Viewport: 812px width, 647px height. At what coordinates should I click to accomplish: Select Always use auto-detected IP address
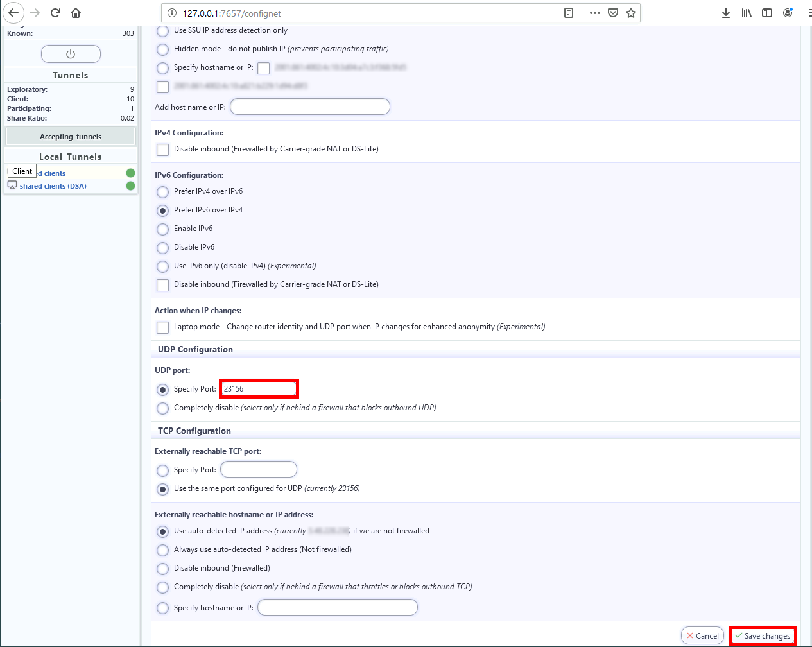tap(163, 550)
